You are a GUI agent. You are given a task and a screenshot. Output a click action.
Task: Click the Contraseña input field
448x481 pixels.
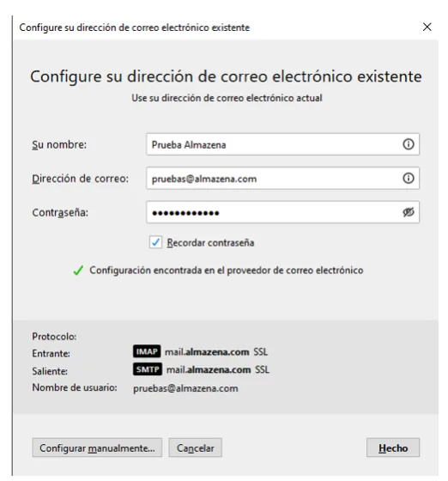283,212
